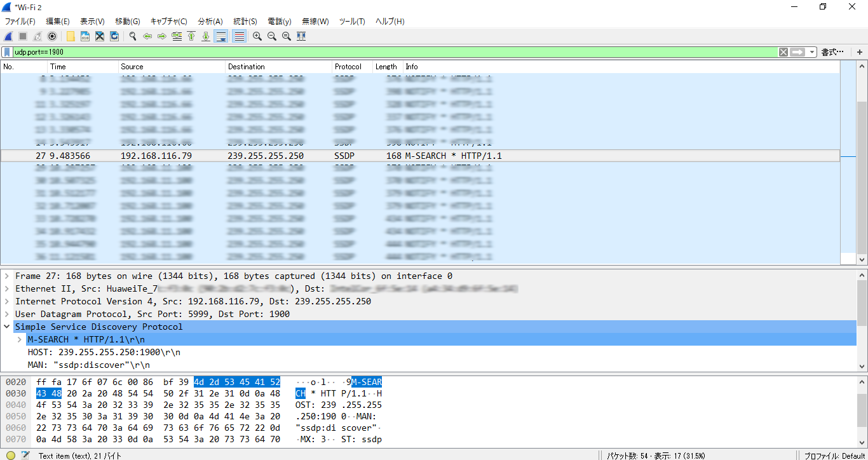The image size is (868, 460).
Task: Open the ツール(T) menu
Action: 352,22
